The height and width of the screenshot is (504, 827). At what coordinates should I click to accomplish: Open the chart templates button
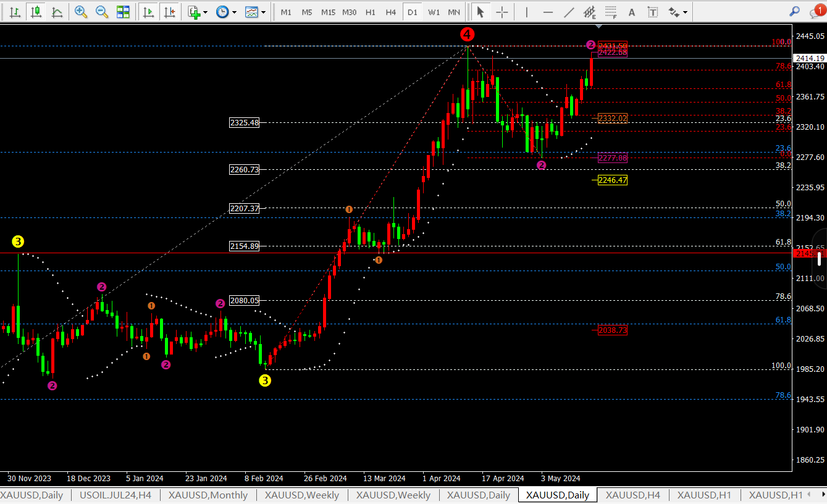coord(251,12)
